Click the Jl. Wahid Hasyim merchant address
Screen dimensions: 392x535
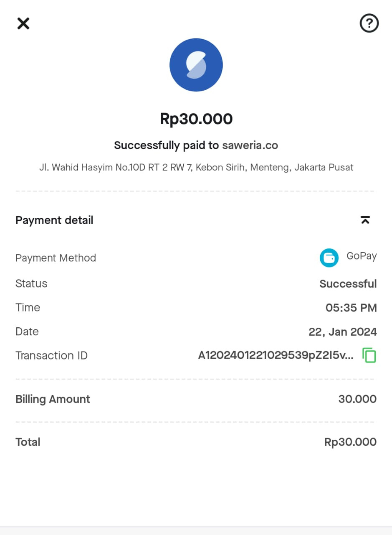point(196,168)
